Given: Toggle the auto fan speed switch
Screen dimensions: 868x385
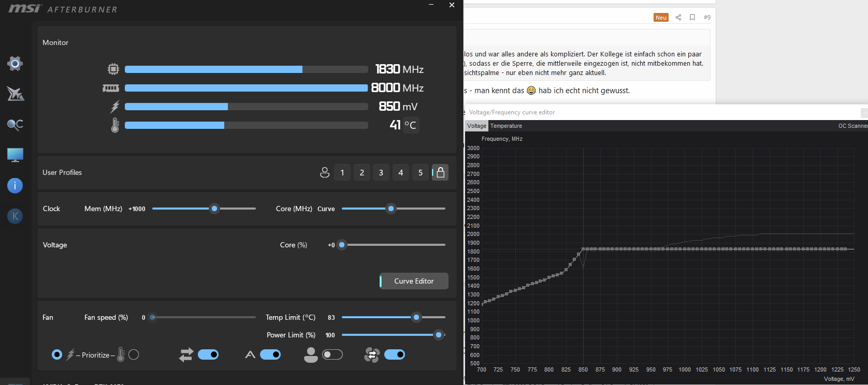Looking at the screenshot, I should [x=270, y=354].
